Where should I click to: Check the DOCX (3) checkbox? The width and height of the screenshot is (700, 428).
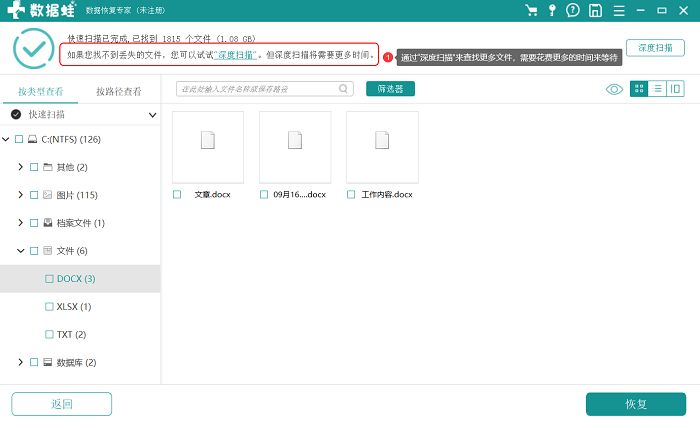pyautogui.click(x=49, y=278)
